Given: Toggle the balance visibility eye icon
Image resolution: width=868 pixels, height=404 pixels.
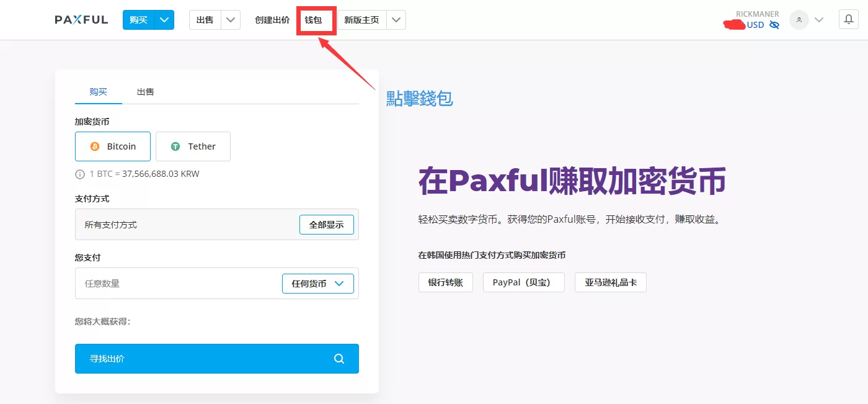Looking at the screenshot, I should pos(774,25).
